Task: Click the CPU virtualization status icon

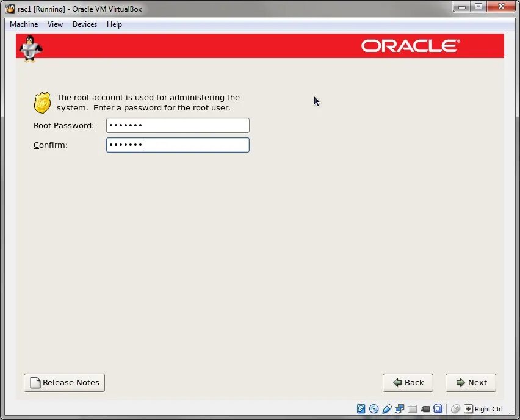Action: click(438, 409)
